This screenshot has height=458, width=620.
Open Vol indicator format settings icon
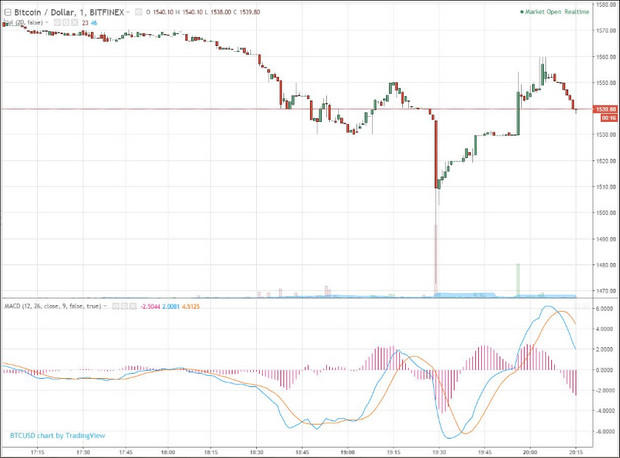tap(68, 21)
